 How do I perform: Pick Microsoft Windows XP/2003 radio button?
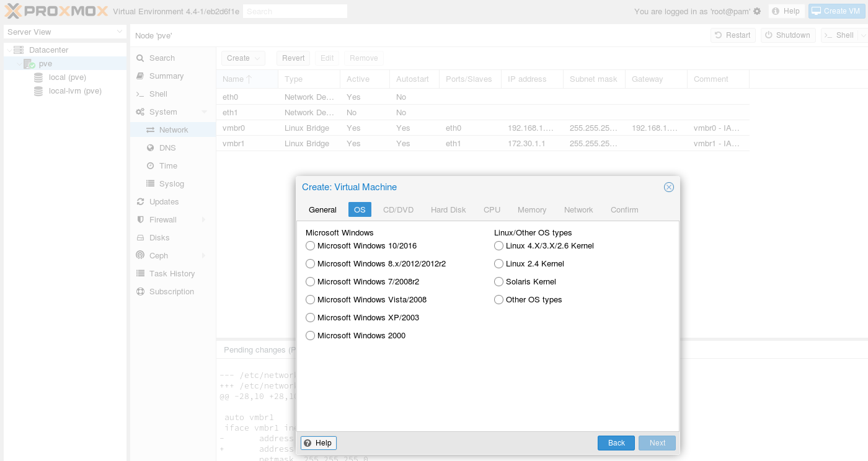310,318
